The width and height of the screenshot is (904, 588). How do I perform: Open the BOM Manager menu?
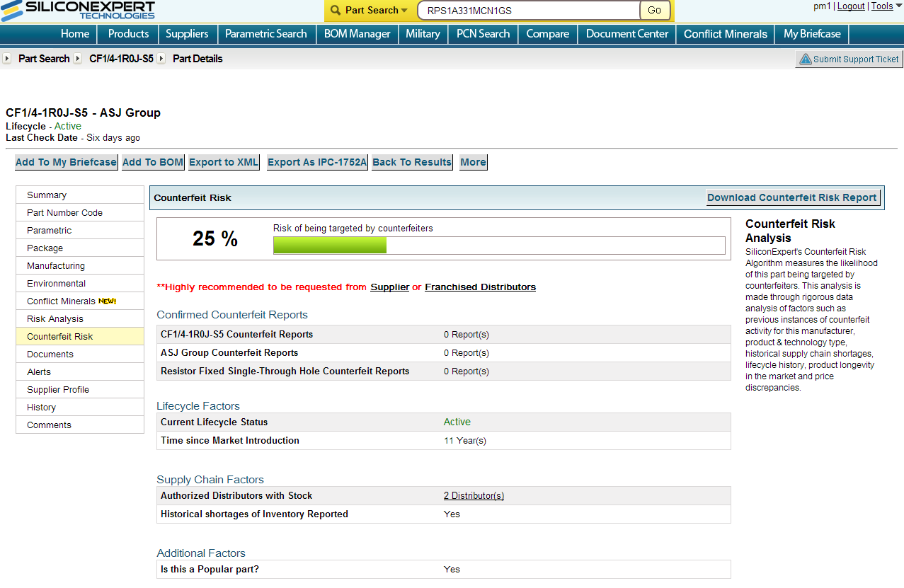357,34
